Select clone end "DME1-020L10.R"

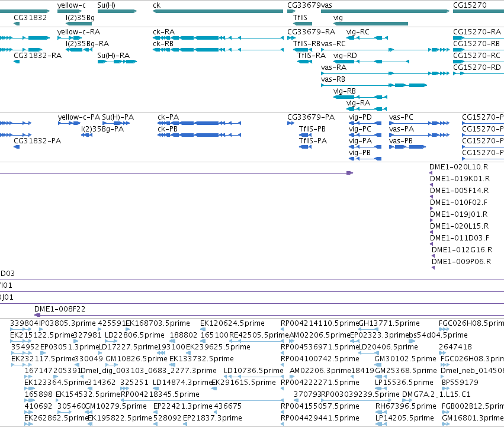pyautogui.click(x=458, y=167)
